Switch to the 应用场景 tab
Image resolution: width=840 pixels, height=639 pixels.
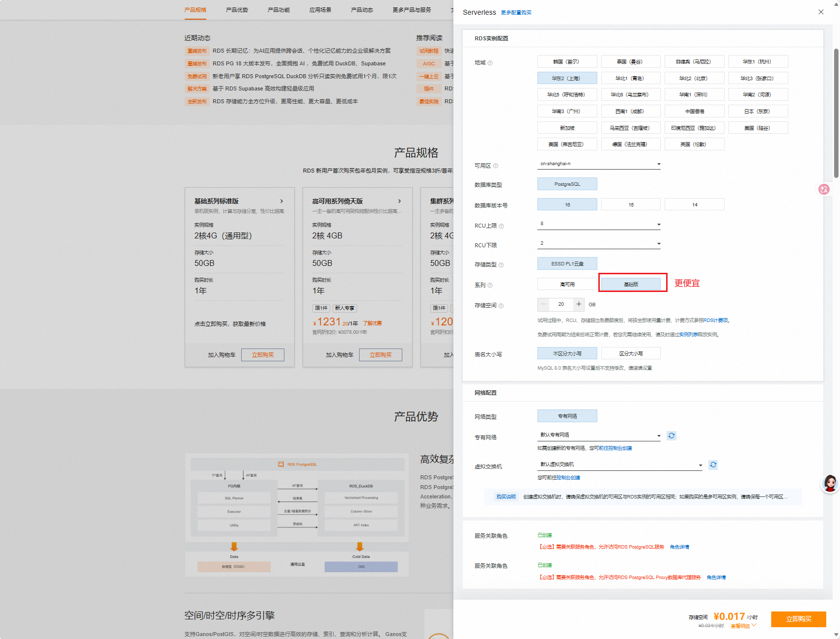[x=320, y=10]
